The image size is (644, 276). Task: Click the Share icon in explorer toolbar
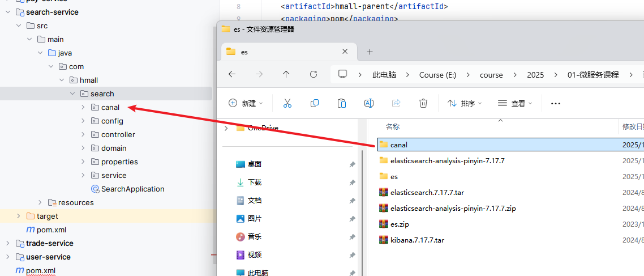396,103
